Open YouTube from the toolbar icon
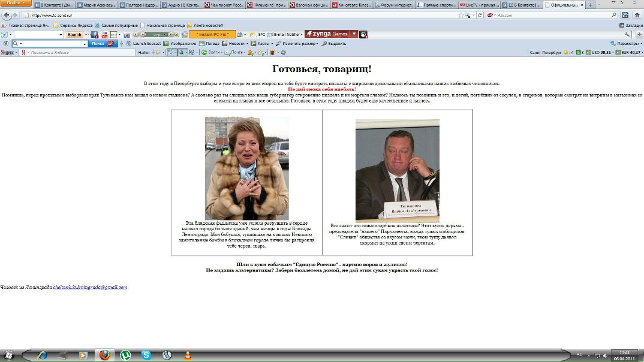Screen dimensions: 644x362 pos(104,35)
